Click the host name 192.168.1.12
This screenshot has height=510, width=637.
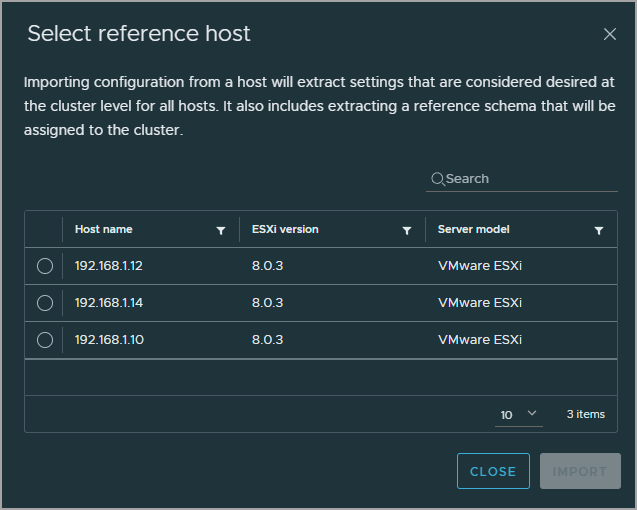click(x=108, y=266)
